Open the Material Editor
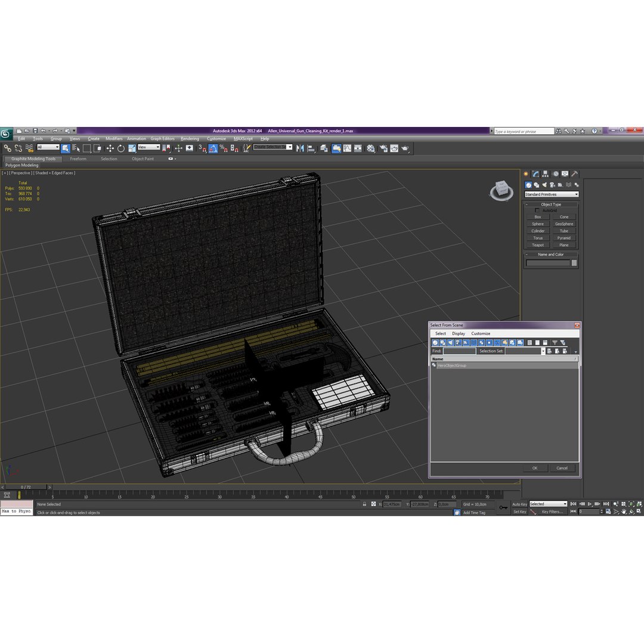This screenshot has width=644, height=644. (x=371, y=148)
